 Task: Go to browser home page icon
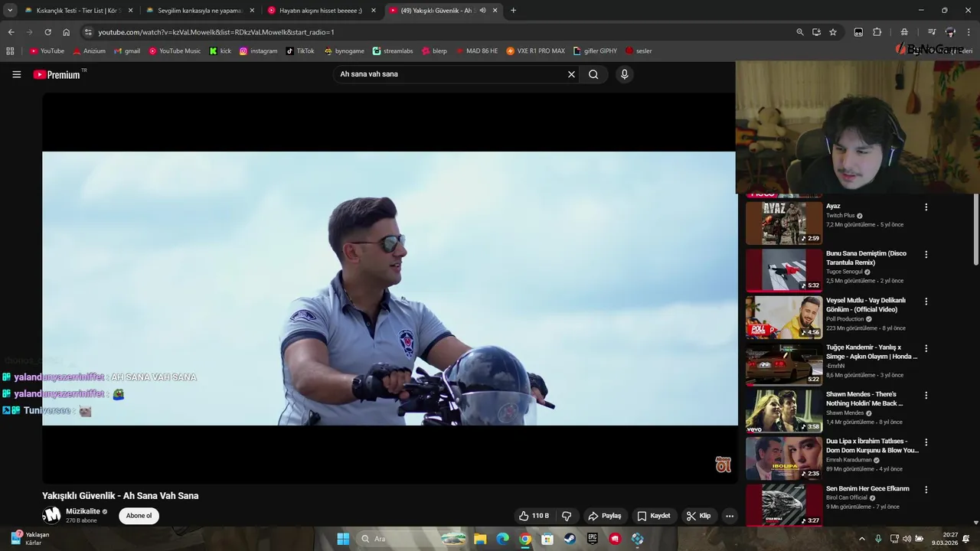(x=67, y=32)
